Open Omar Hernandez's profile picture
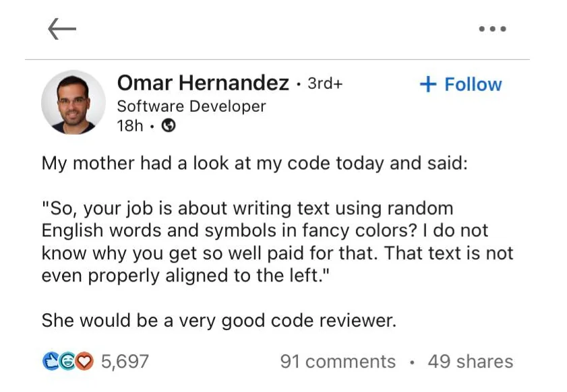The image size is (567, 392). (x=73, y=102)
